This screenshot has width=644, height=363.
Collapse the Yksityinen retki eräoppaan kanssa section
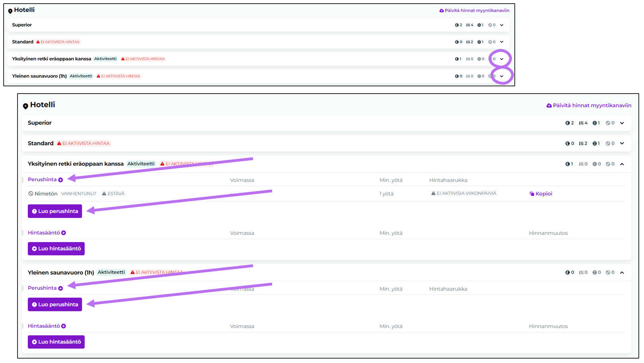coord(622,164)
